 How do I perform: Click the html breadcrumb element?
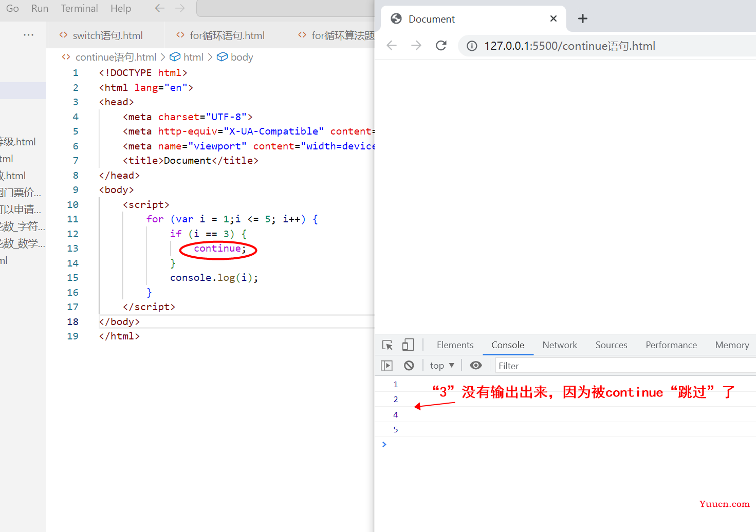(193, 57)
